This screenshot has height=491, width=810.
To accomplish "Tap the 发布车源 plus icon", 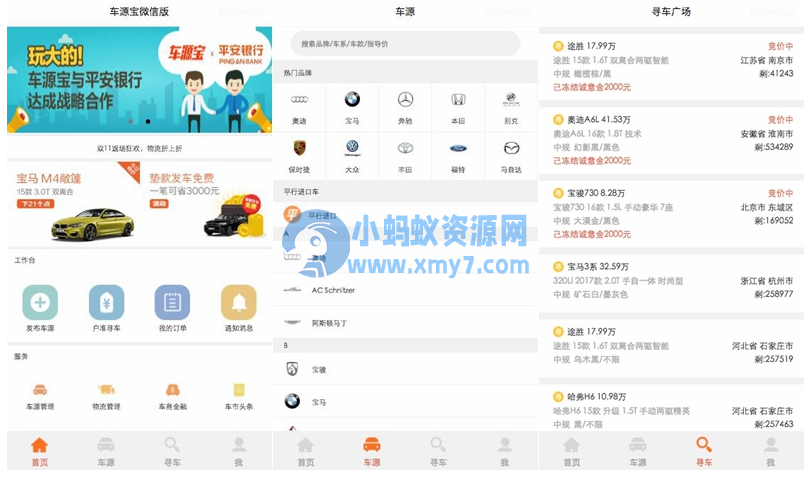I will pos(40,302).
